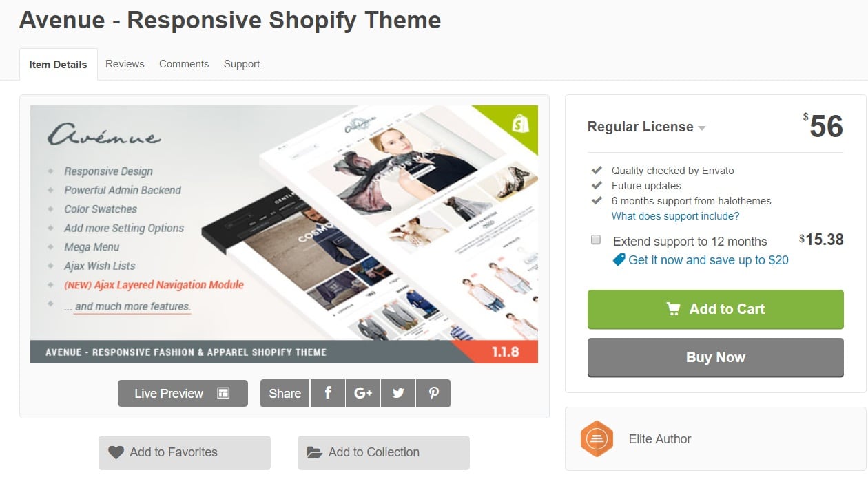Open What does support include link
The image size is (868, 477).
click(x=675, y=216)
